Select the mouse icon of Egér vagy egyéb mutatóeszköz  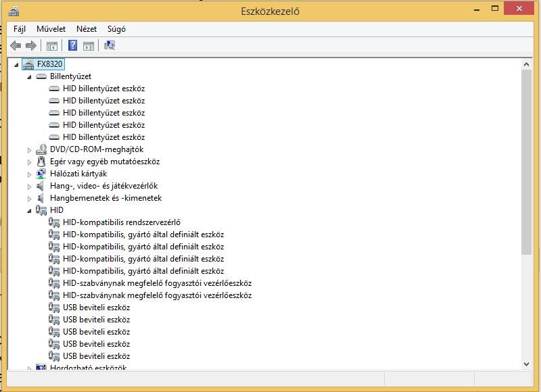tap(41, 162)
